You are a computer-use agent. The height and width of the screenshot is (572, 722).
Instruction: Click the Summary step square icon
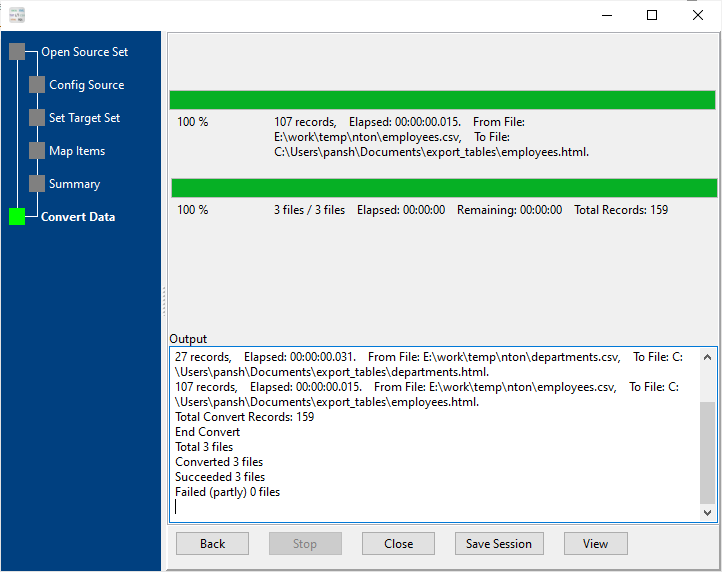pos(37,184)
